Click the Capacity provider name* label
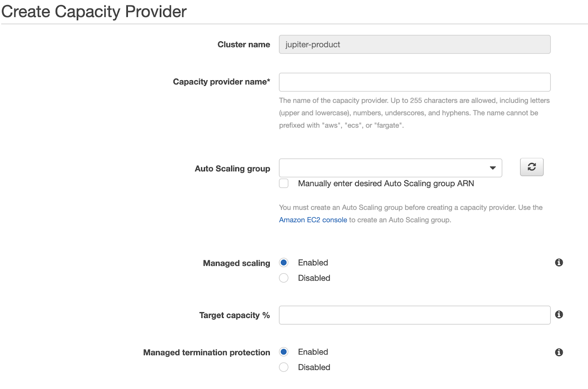Screen dimensions: 588x389 (x=222, y=82)
